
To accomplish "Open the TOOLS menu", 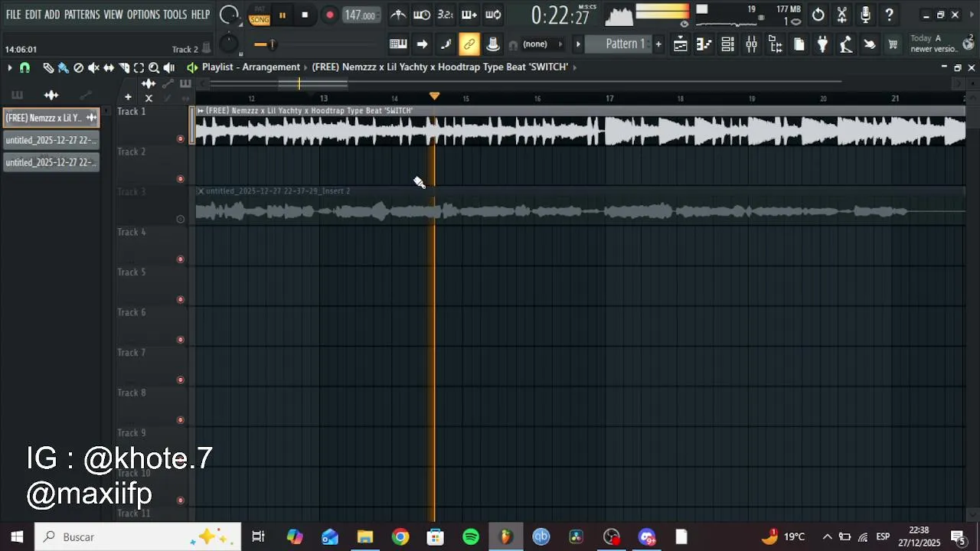I will tap(175, 15).
